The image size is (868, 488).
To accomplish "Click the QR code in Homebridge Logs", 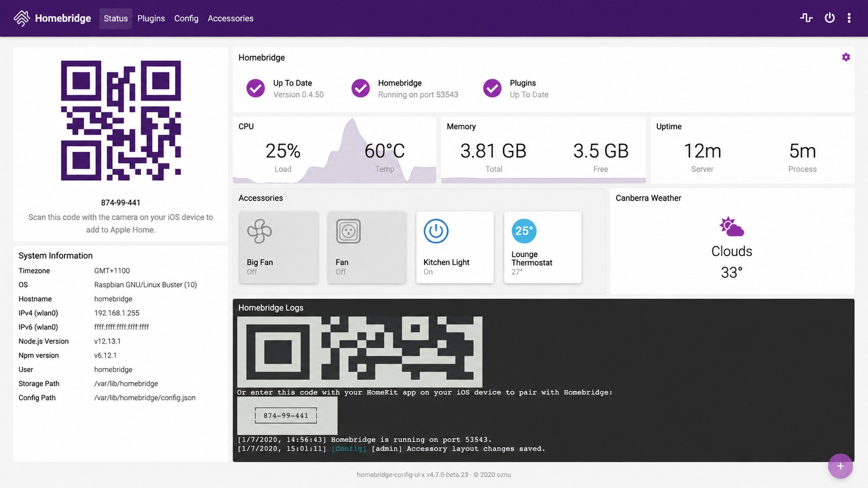I will [x=360, y=352].
